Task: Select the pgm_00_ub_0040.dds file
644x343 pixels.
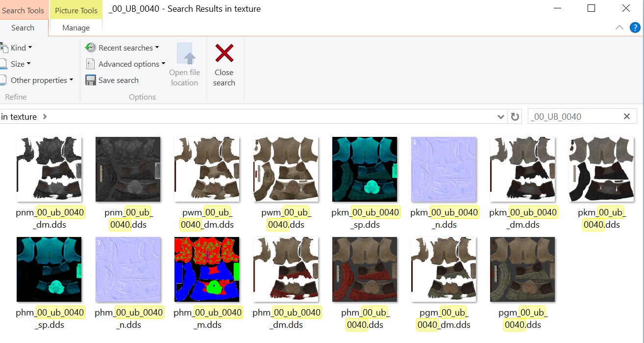Action: (x=522, y=269)
